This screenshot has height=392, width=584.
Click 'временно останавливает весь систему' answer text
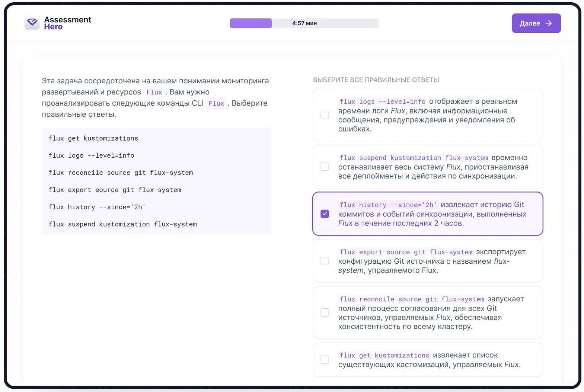click(433, 167)
